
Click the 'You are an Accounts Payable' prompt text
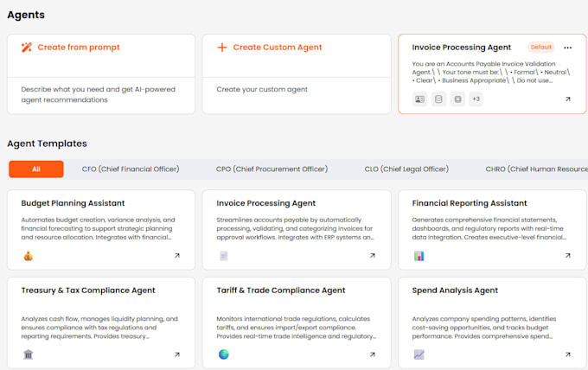coord(491,72)
